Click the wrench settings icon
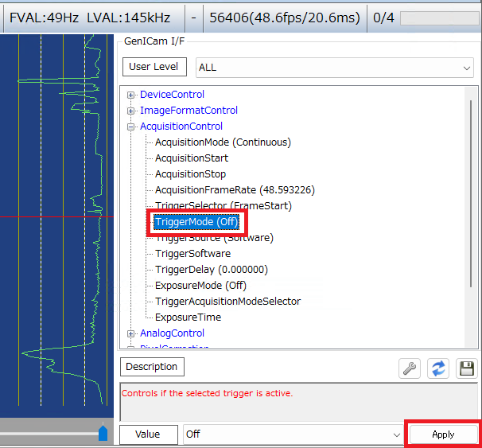The width and height of the screenshot is (482, 448). tap(409, 368)
